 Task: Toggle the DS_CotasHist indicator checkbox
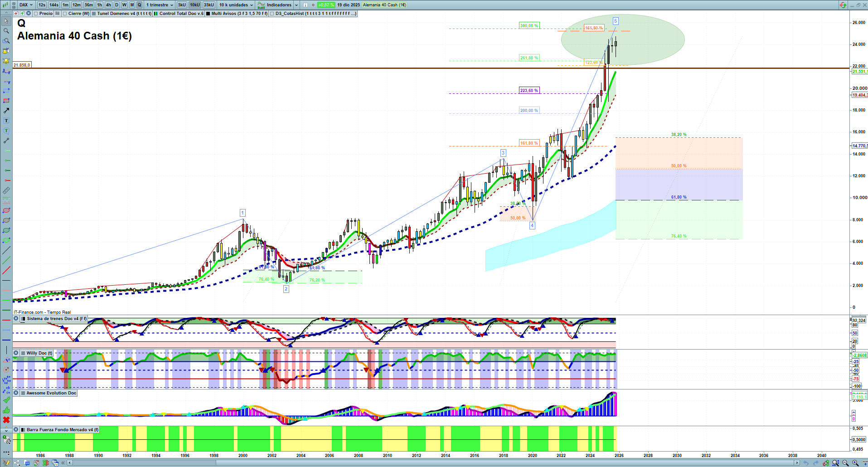pos(272,14)
